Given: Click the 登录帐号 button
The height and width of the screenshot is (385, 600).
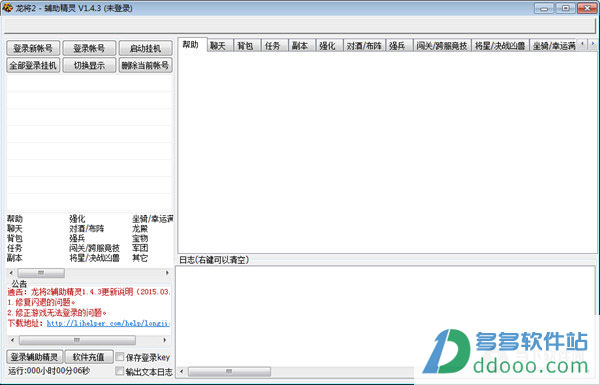Looking at the screenshot, I should click(x=89, y=48).
